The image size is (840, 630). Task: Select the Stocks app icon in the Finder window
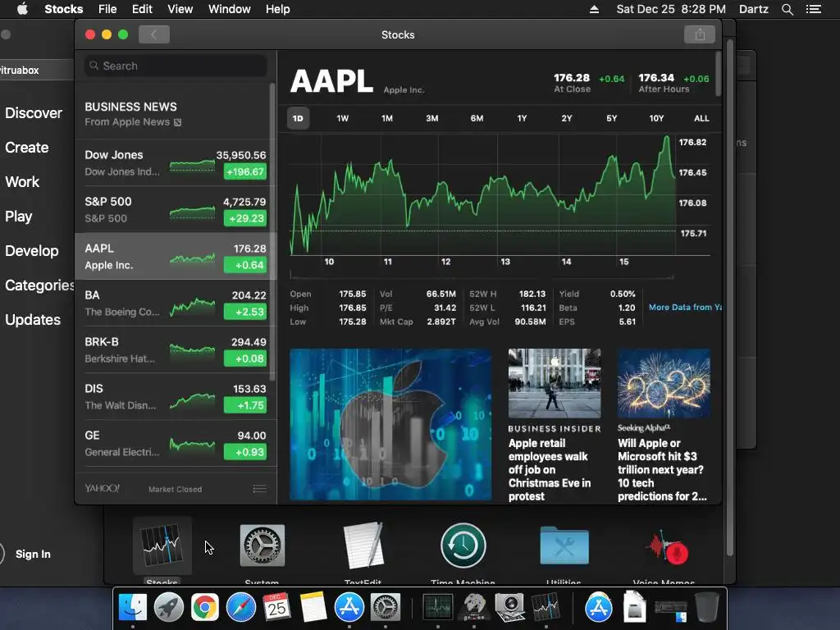point(162,546)
